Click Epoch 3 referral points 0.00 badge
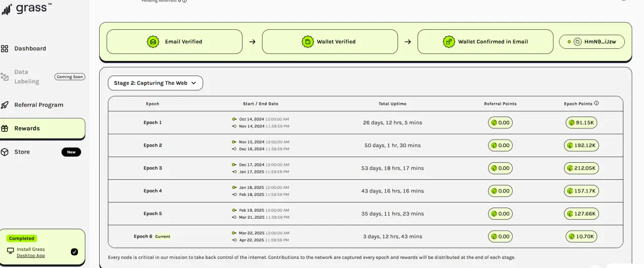Viewport: 644px width, 268px height. [x=500, y=168]
